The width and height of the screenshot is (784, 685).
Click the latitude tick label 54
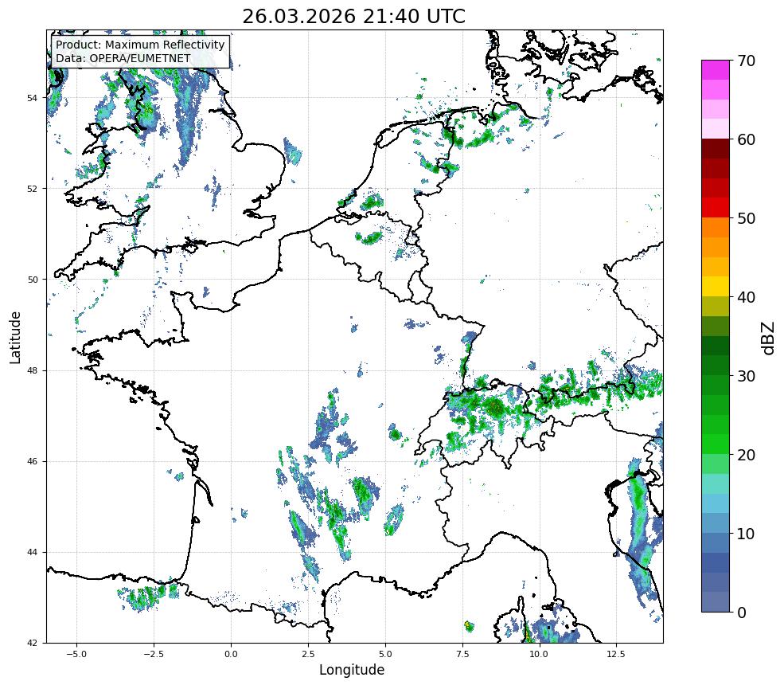32,98
